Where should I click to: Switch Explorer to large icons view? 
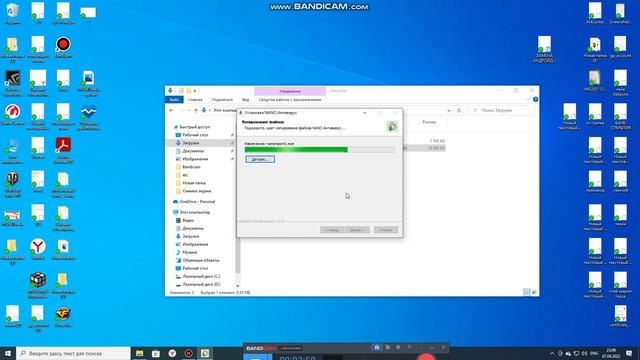tap(534, 292)
